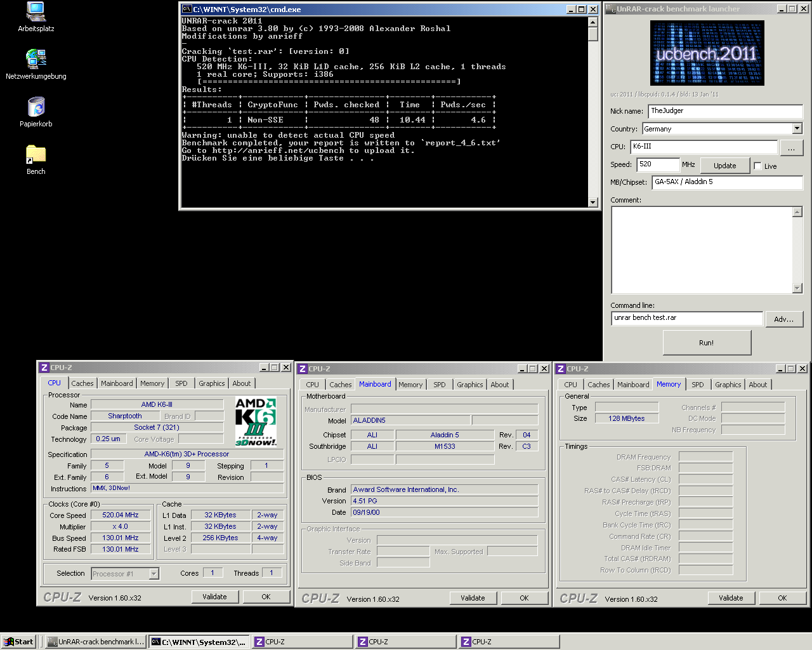Click the Level 2 cache value 256 KBytes
The width and height of the screenshot is (812, 650).
pyautogui.click(x=220, y=538)
